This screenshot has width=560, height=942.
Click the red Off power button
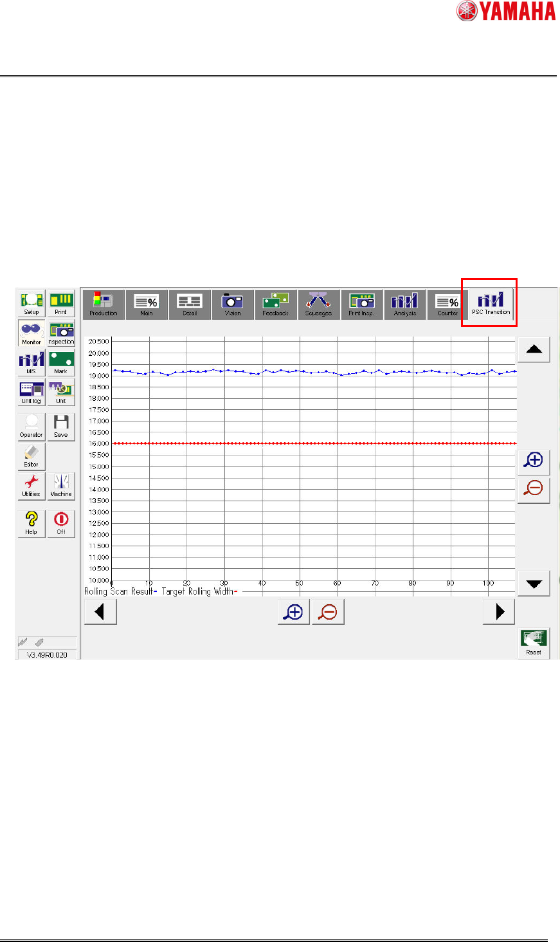tap(61, 524)
